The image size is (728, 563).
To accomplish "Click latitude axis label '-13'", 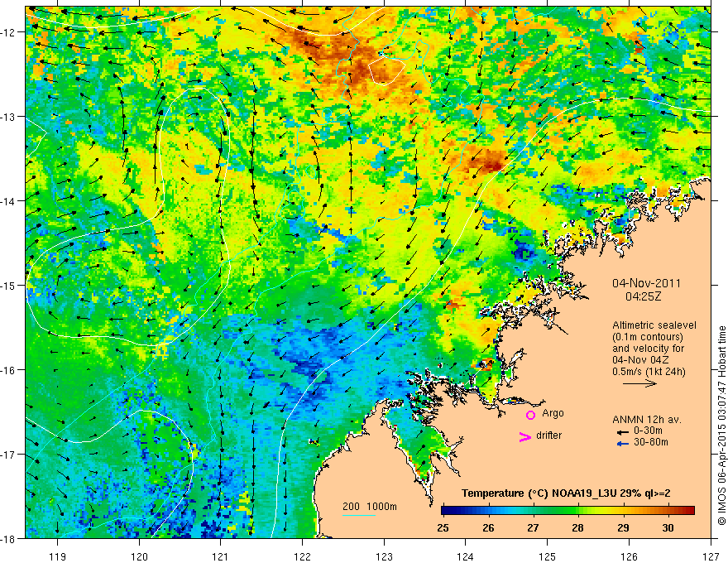I will click(x=9, y=117).
